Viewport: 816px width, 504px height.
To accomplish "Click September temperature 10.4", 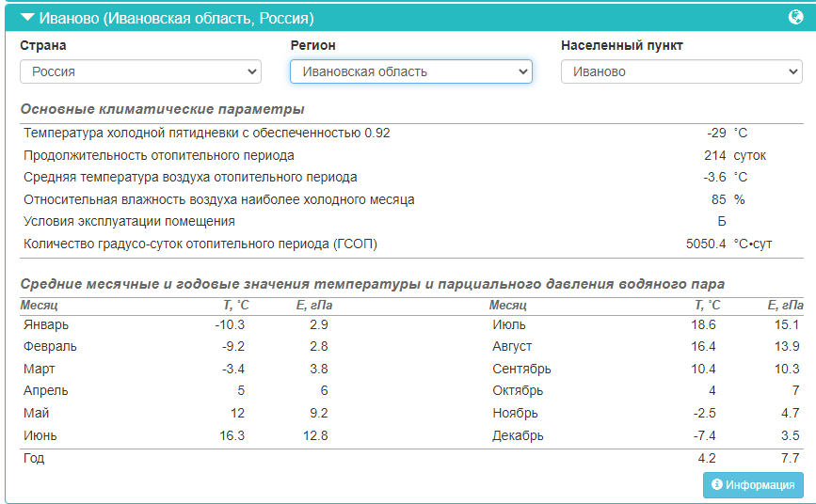I will (x=704, y=369).
